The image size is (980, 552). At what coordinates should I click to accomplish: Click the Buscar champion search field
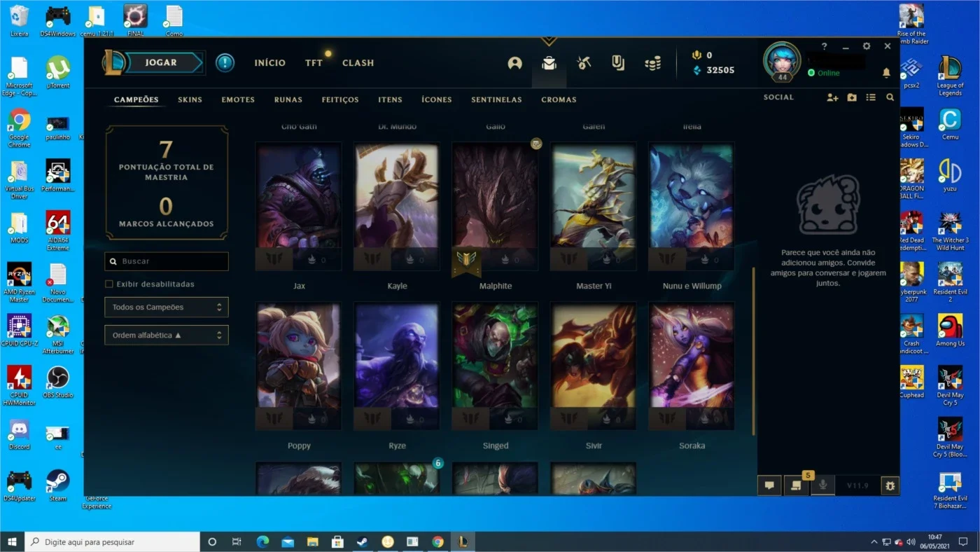tap(167, 261)
